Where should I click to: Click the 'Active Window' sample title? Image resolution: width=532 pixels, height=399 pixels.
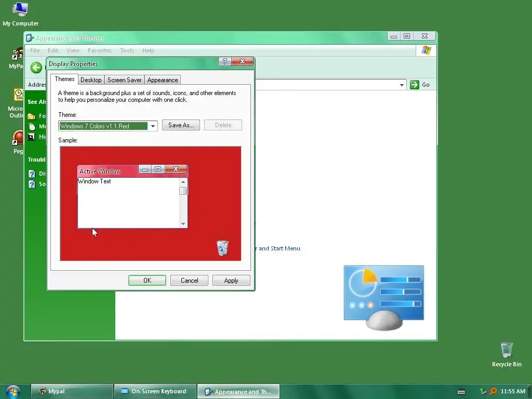[x=100, y=171]
